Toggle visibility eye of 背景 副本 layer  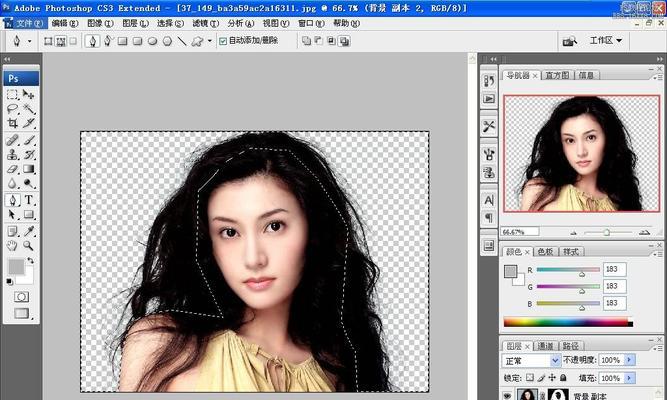tap(506, 395)
